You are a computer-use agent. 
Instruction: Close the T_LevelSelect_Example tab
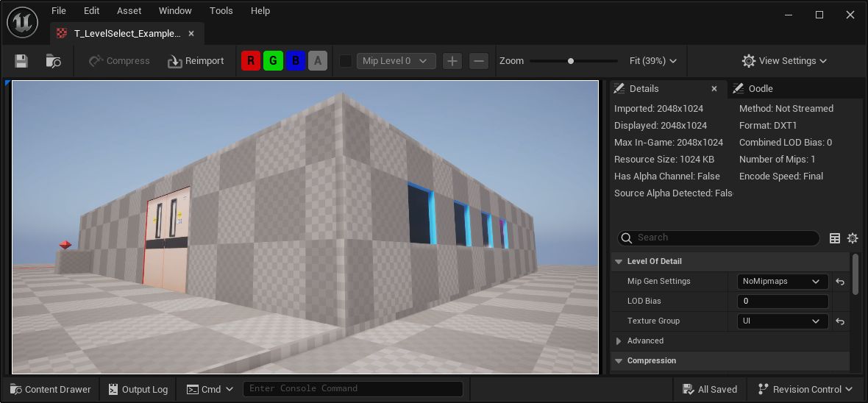tap(191, 33)
